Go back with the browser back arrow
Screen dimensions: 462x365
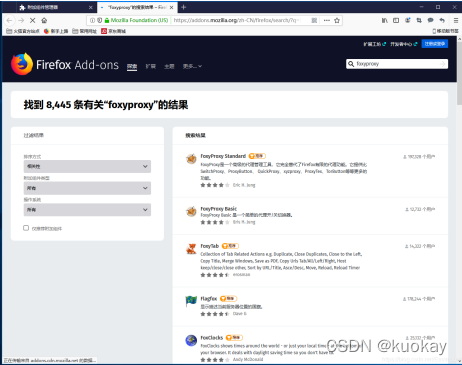pyautogui.click(x=9, y=20)
